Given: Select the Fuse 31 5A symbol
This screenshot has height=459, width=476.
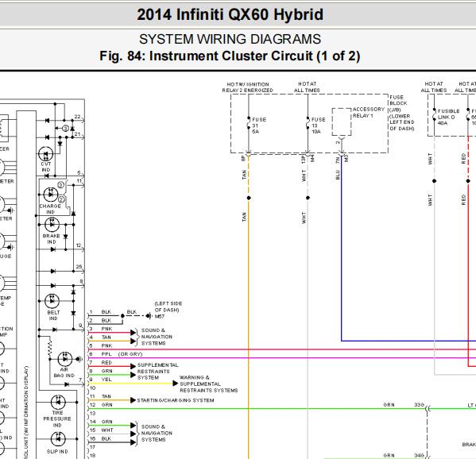Looking at the screenshot, I should tap(249, 124).
